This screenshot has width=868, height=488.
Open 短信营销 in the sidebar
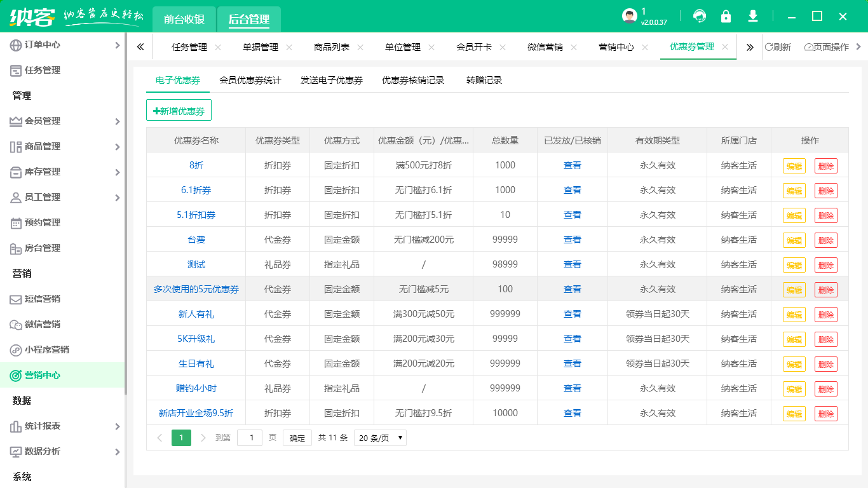(x=43, y=299)
